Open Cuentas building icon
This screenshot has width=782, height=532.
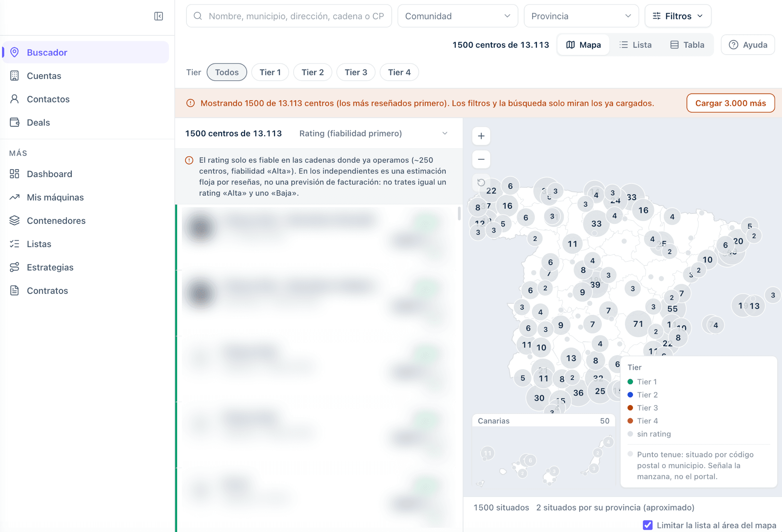(x=14, y=76)
